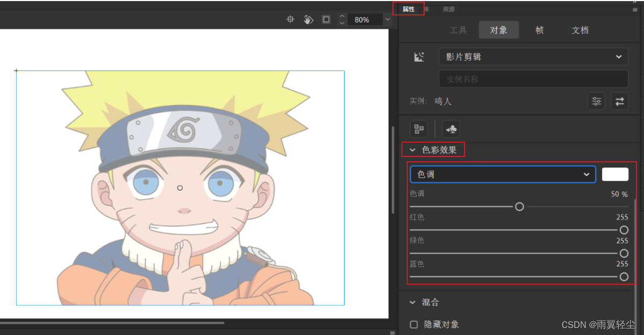Click the 绿色 slider handle

(624, 253)
